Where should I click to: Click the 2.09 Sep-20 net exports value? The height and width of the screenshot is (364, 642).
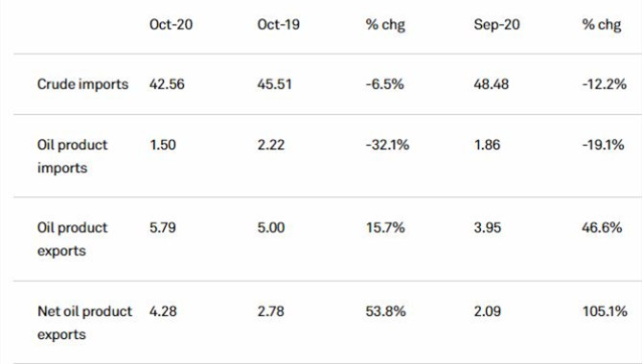[x=487, y=311]
